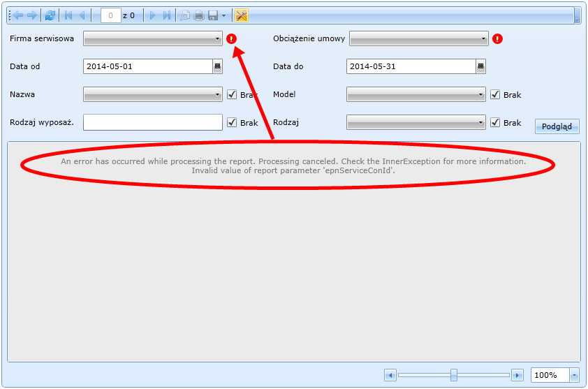Click the navigate forward arrow icon
Viewport: 588px width, 389px height.
(x=32, y=15)
